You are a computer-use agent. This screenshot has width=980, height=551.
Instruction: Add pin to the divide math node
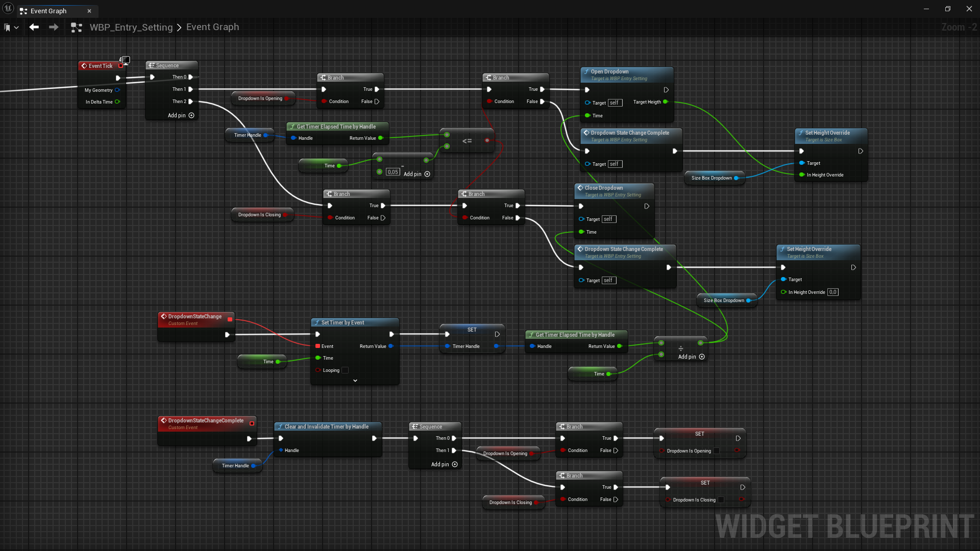[702, 357]
